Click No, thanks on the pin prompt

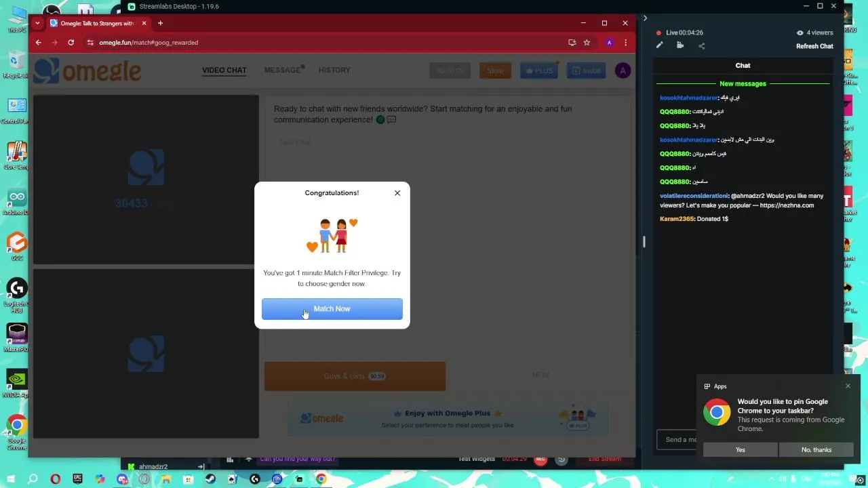[x=816, y=449]
